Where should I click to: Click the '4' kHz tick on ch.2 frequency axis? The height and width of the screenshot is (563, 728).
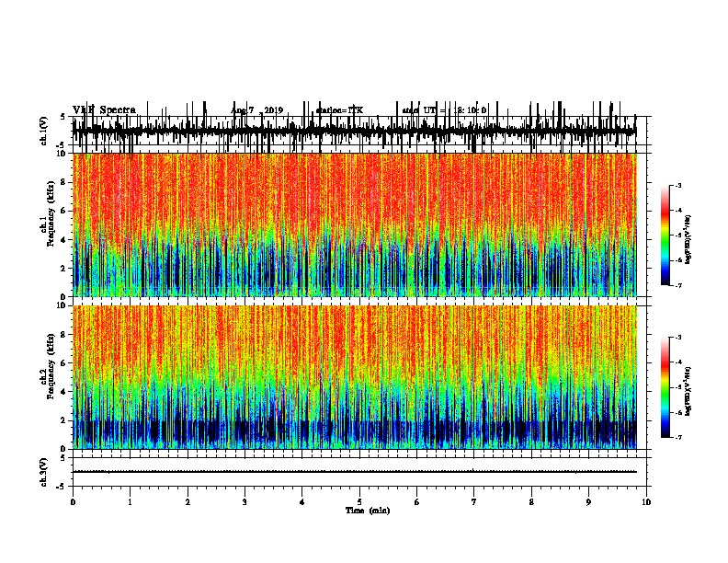(64, 392)
